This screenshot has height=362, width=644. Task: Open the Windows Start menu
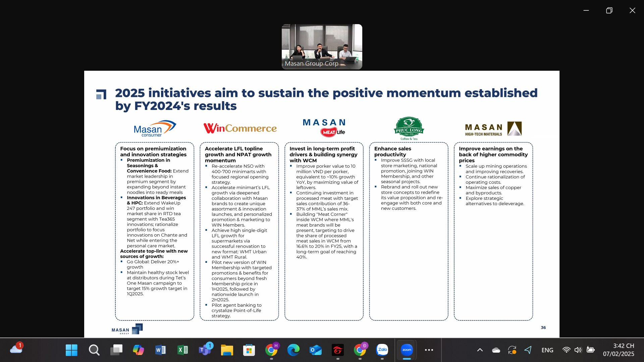71,350
